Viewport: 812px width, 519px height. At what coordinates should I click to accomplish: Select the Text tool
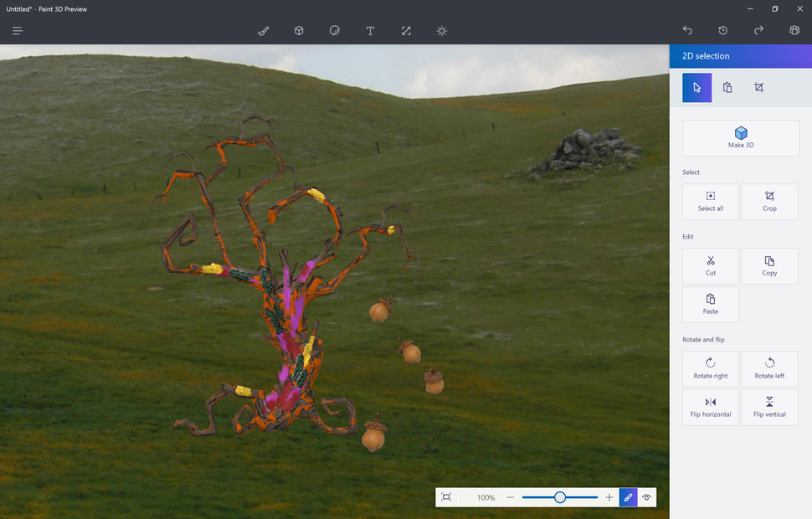coord(370,31)
